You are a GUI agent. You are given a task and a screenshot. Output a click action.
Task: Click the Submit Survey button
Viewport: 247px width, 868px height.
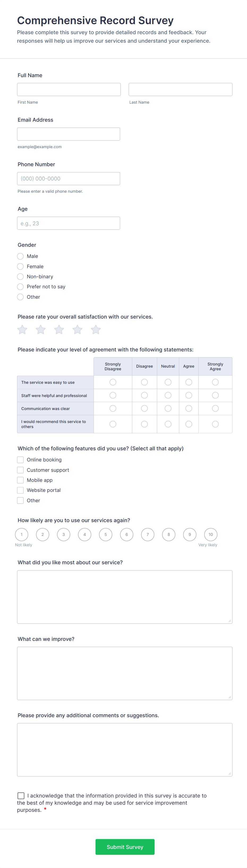pyautogui.click(x=125, y=847)
